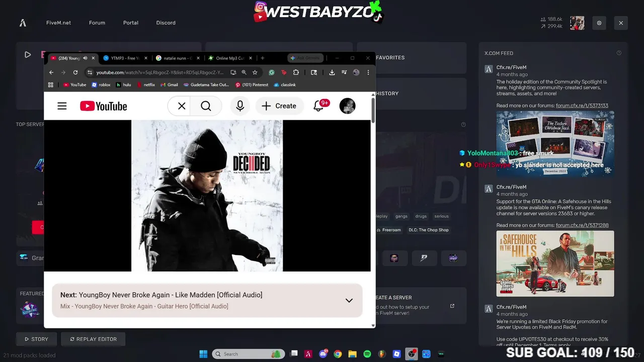Mute the YouTube tab via speaker icon
This screenshot has height=362, width=644.
(85, 58)
